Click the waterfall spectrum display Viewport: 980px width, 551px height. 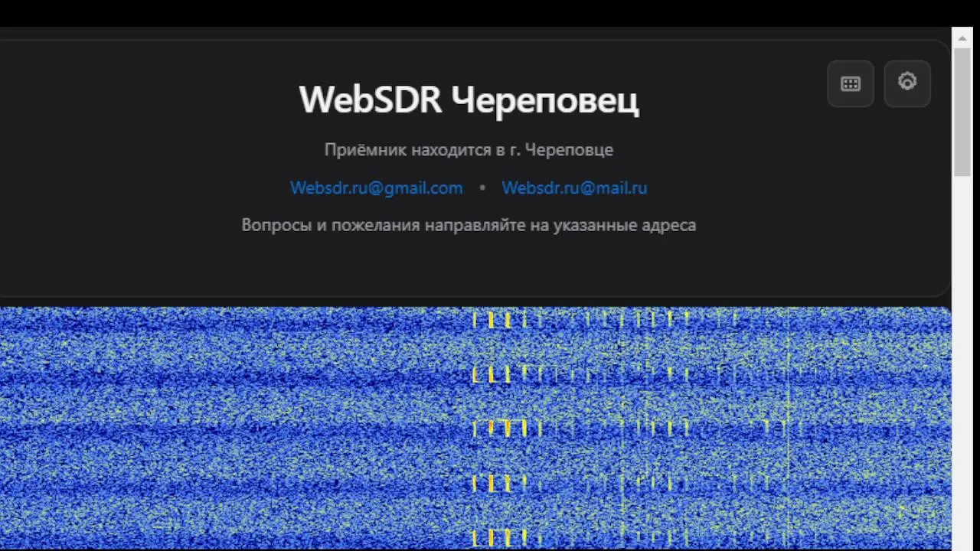pos(475,429)
